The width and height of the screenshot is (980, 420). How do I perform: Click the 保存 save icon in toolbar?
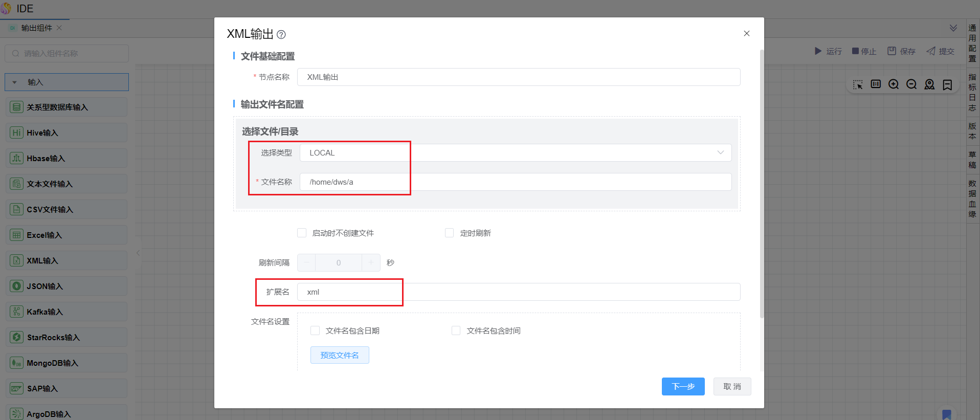coord(892,51)
